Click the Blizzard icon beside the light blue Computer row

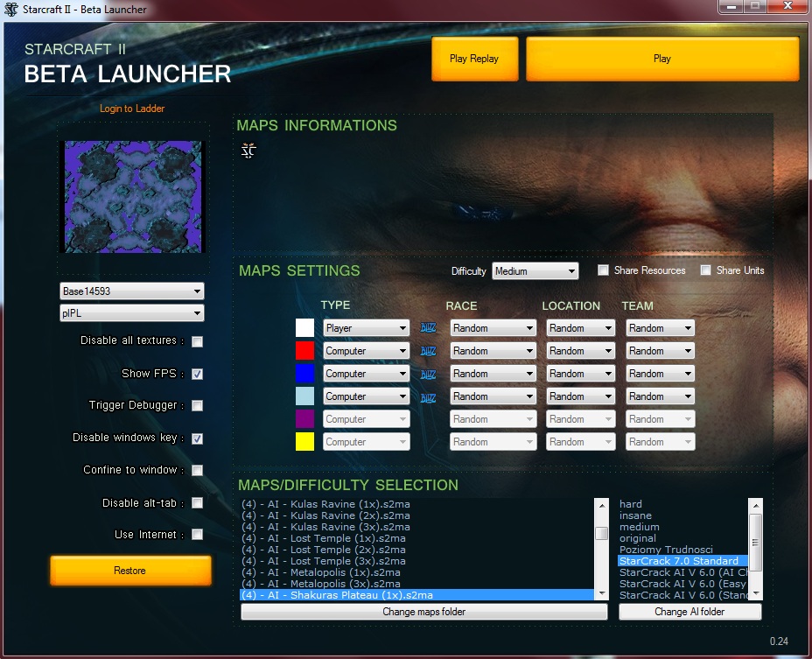pos(428,398)
